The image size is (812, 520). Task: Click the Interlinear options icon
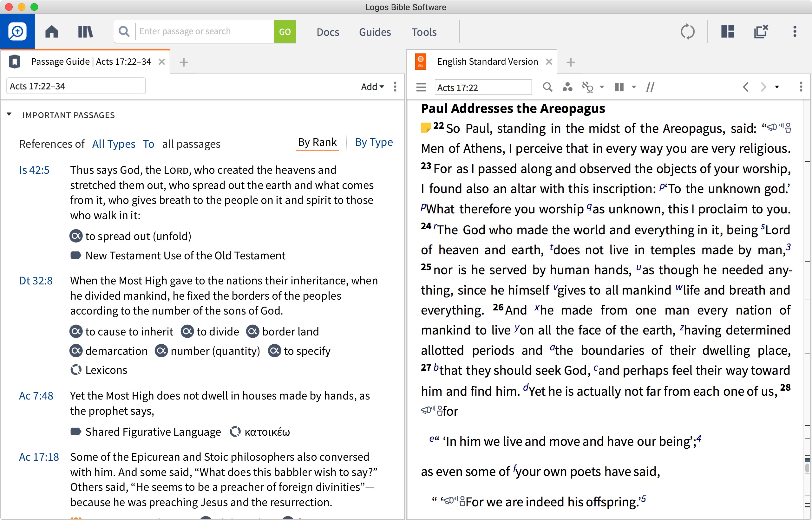click(x=587, y=87)
